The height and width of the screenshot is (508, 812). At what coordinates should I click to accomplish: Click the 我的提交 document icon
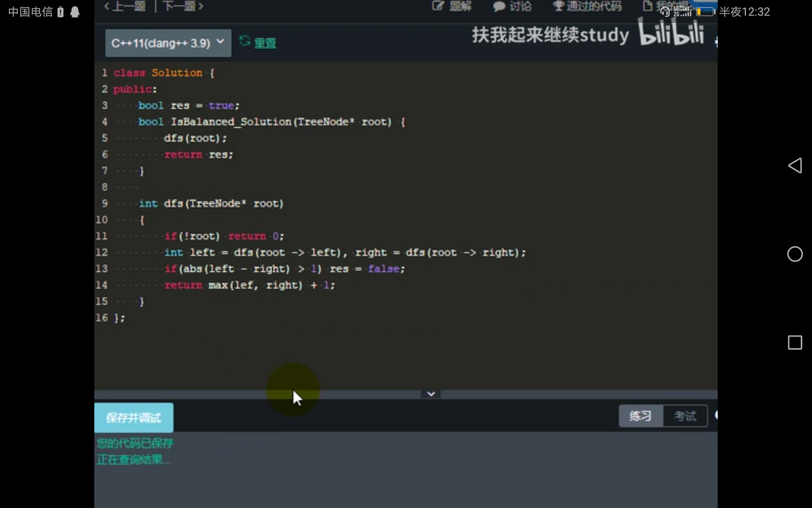coord(647,6)
